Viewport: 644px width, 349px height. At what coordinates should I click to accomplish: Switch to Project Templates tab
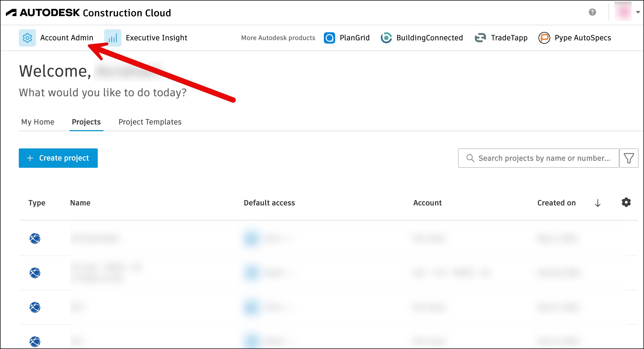pos(150,122)
